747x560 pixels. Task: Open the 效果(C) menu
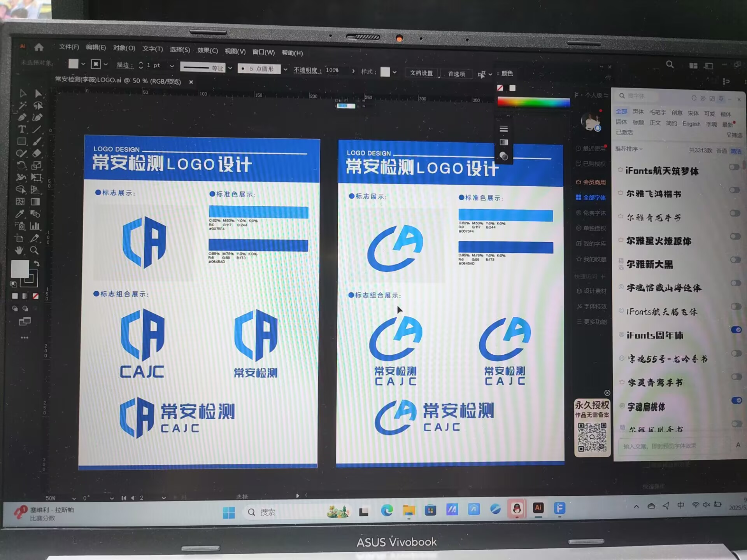click(207, 51)
